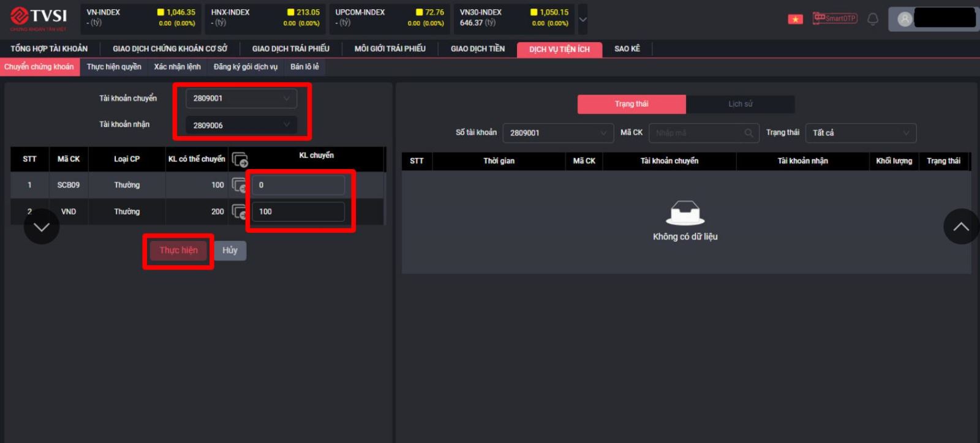Click the round up-arrow button
980x443 pixels.
[961, 227]
